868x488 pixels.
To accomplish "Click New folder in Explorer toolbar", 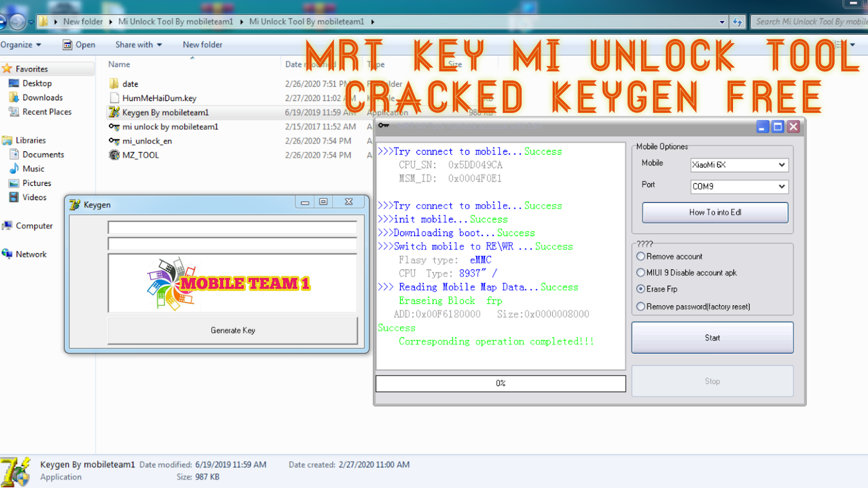I will [x=202, y=44].
